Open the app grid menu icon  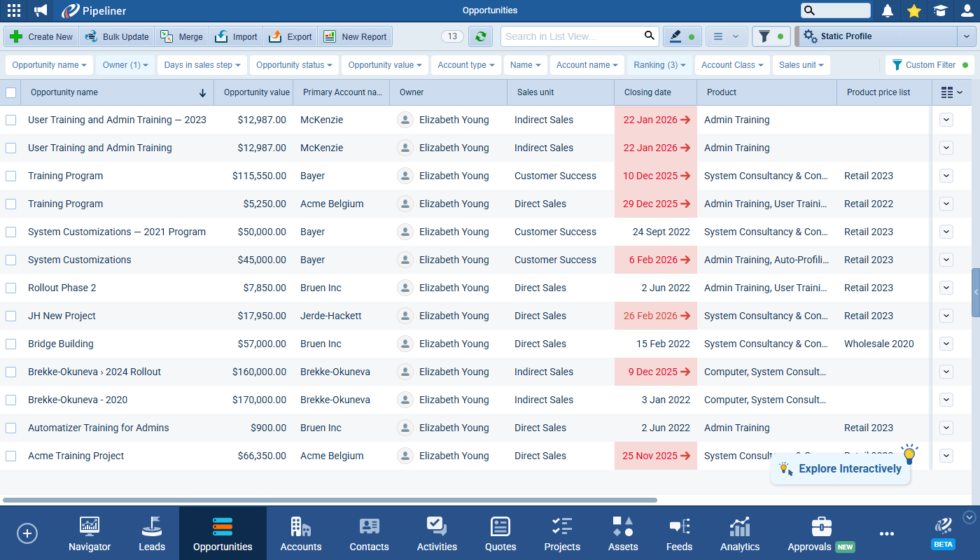coord(13,10)
